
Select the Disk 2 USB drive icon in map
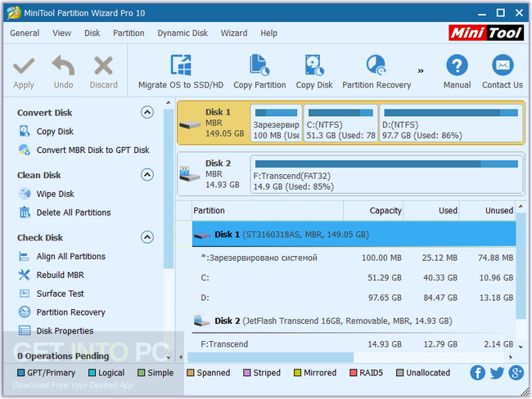click(190, 174)
